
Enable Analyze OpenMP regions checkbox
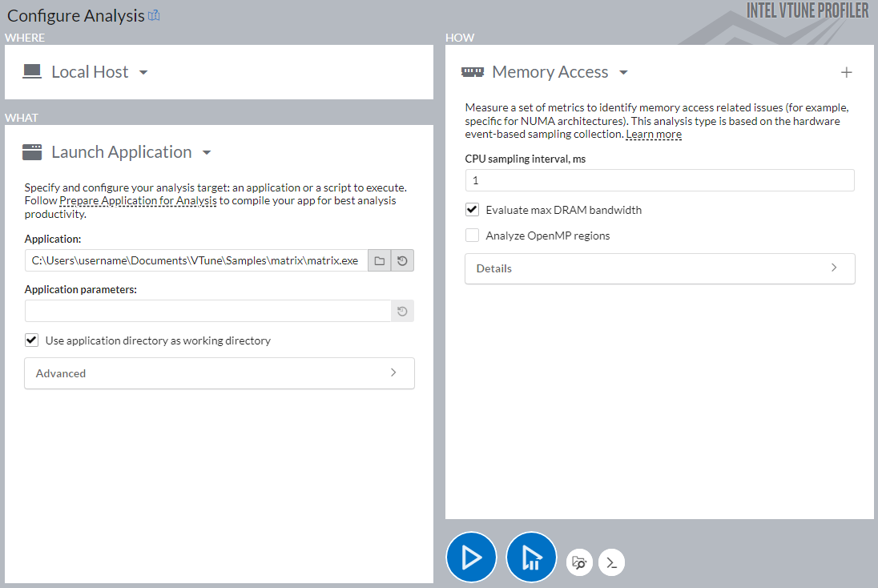(x=473, y=236)
